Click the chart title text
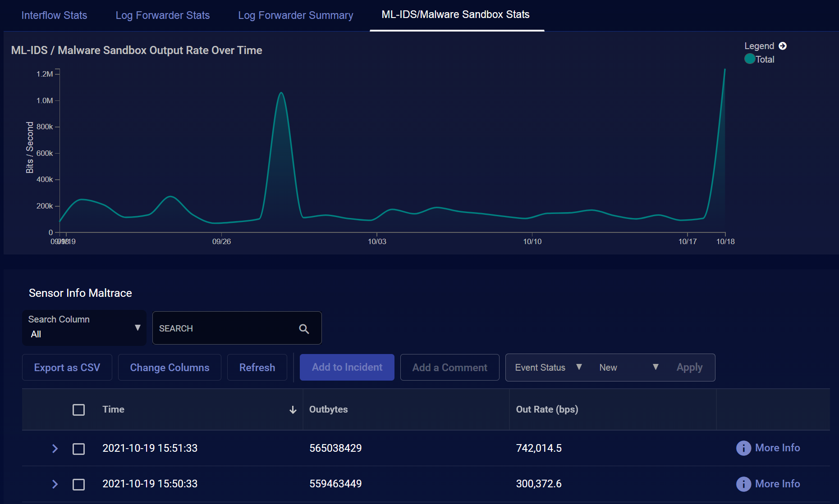839x504 pixels. 137,50
